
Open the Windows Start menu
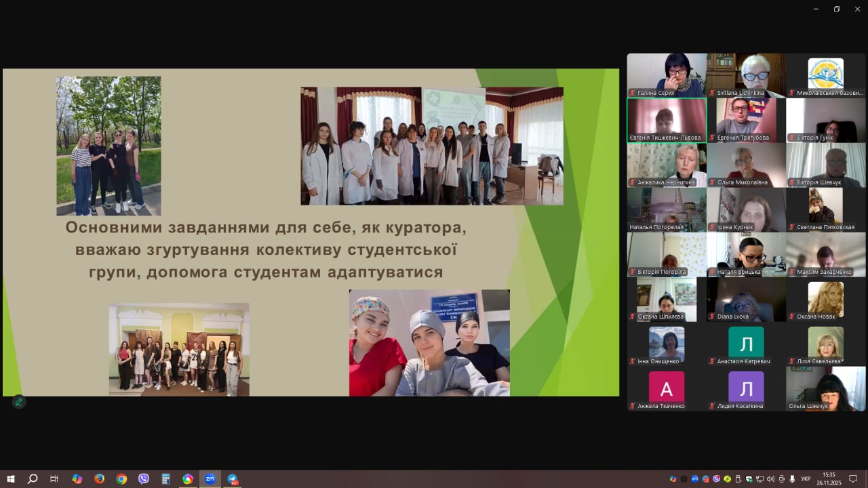(x=11, y=479)
